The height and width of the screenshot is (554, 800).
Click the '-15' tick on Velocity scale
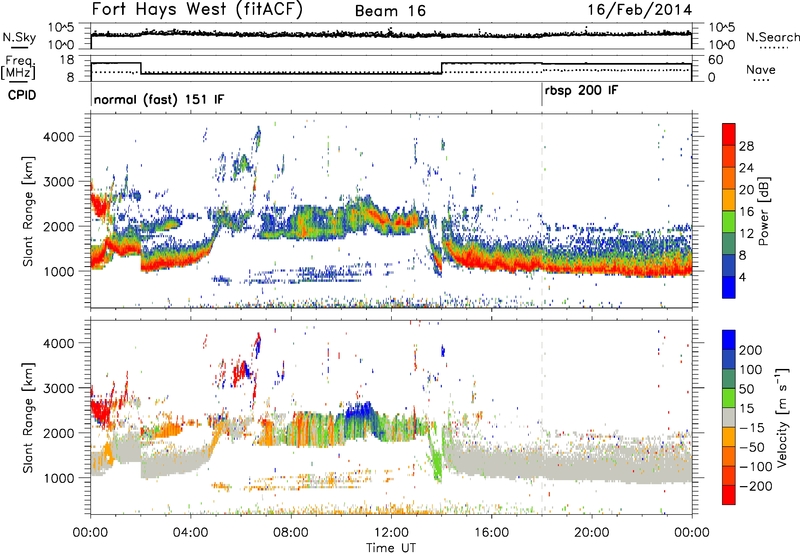(752, 427)
